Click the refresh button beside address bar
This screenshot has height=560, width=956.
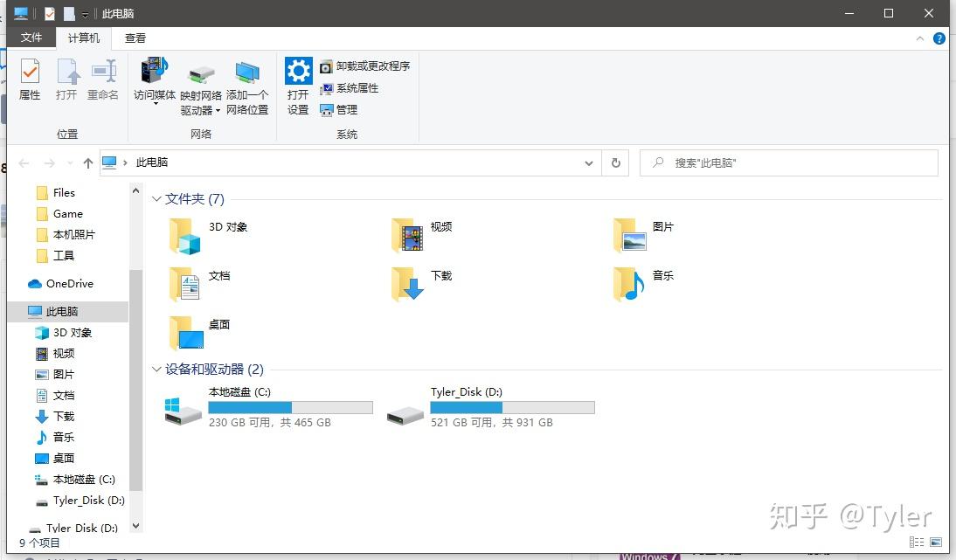click(616, 162)
